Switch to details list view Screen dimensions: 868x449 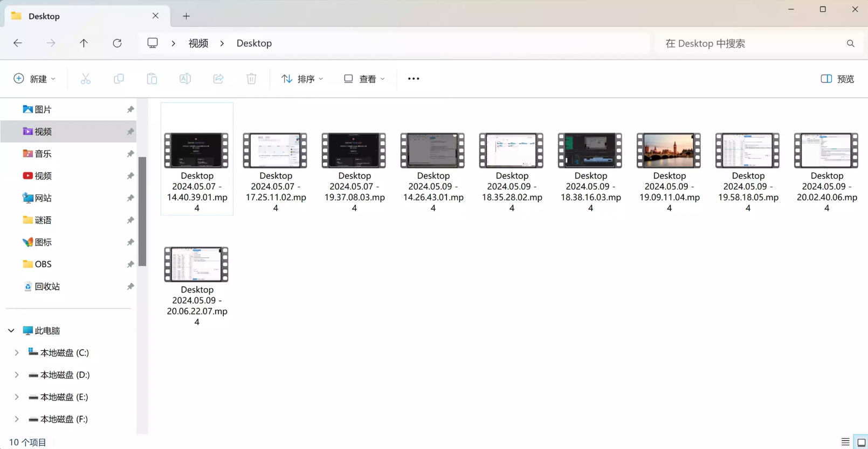point(845,442)
